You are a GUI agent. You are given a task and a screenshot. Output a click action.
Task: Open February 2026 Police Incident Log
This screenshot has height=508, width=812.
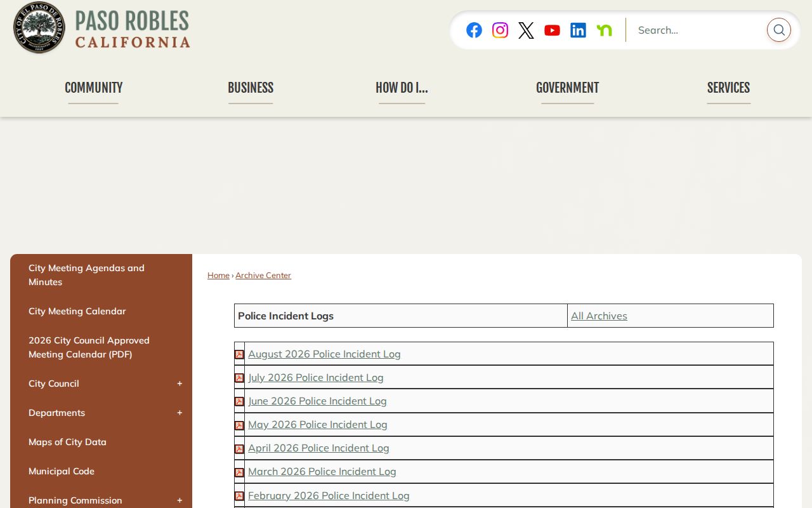(x=329, y=495)
